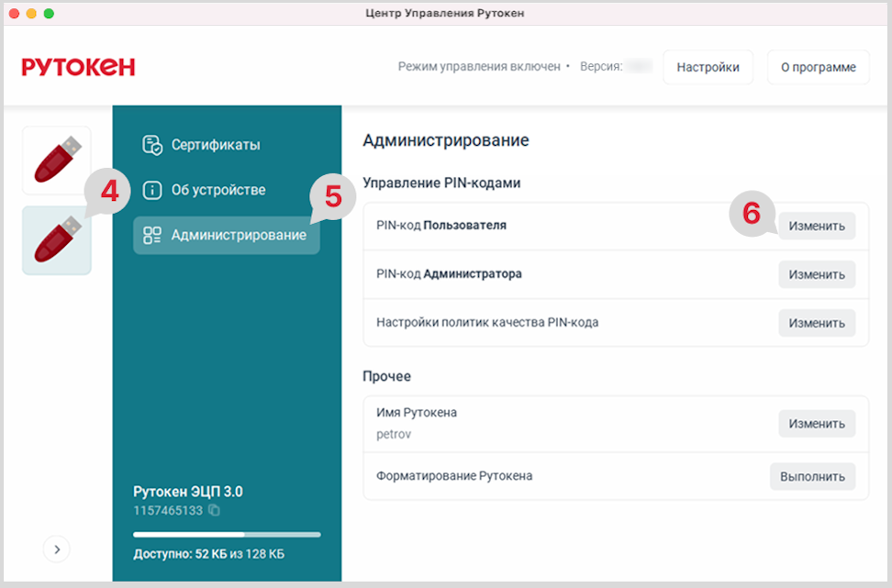Click the device info icon
The width and height of the screenshot is (892, 588).
point(152,190)
